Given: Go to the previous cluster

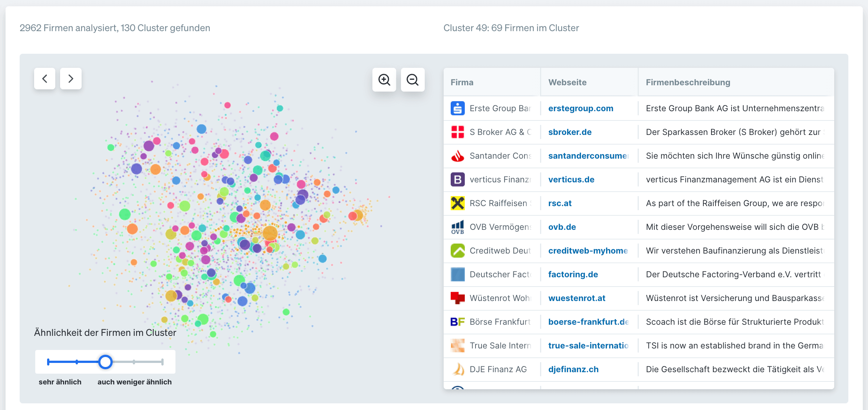Looking at the screenshot, I should pyautogui.click(x=45, y=79).
